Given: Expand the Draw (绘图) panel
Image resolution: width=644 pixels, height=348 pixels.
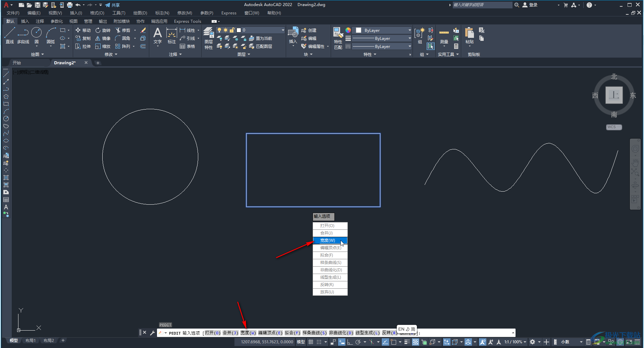Looking at the screenshot, I should tap(37, 54).
